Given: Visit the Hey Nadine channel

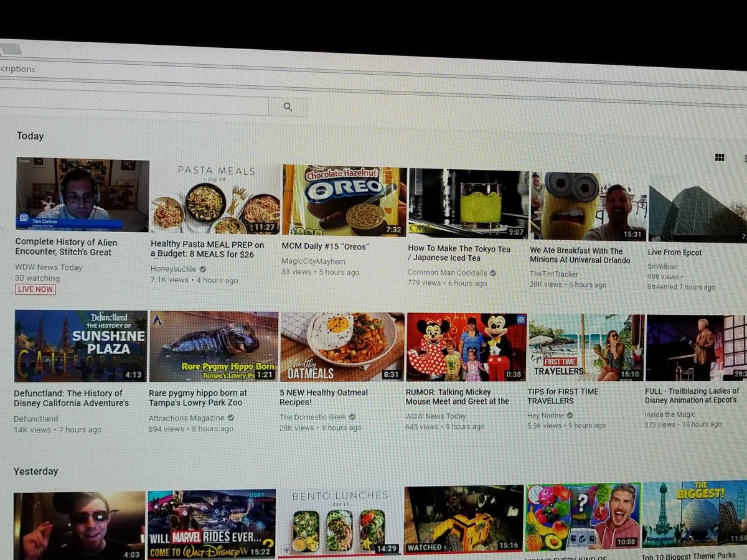Looking at the screenshot, I should pos(546,415).
